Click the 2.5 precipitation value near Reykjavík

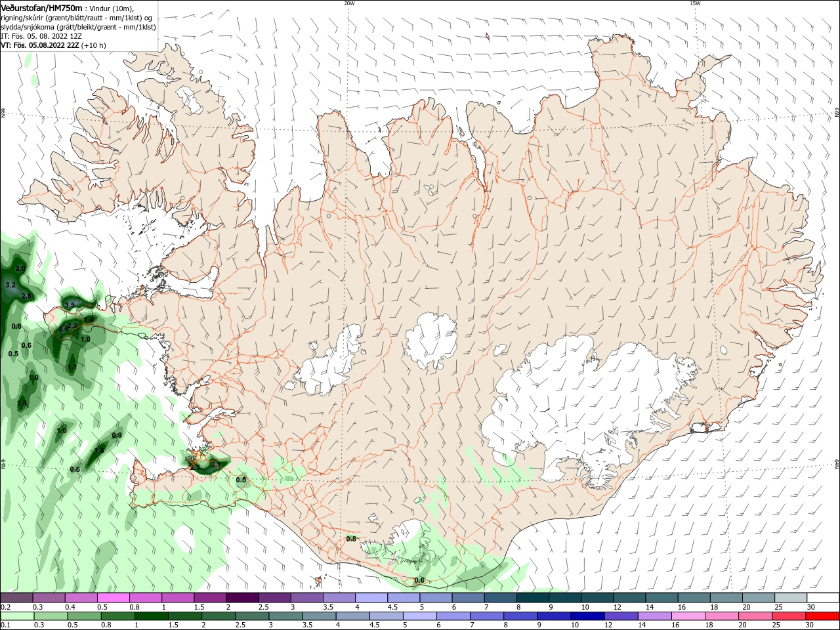pos(194,467)
